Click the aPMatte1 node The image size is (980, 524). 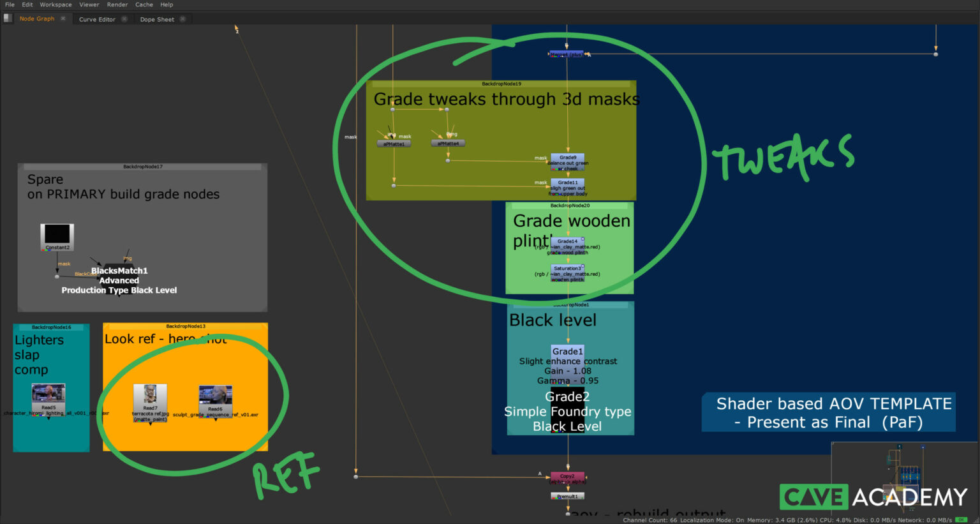coord(394,144)
